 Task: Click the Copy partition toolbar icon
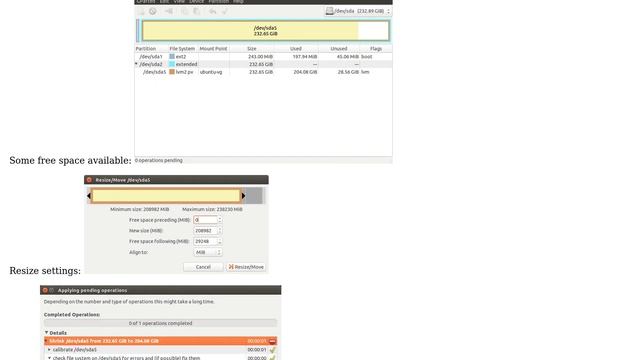click(x=184, y=11)
